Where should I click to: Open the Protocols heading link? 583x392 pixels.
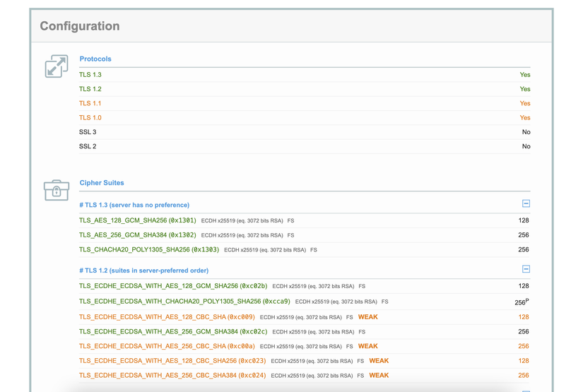(95, 59)
